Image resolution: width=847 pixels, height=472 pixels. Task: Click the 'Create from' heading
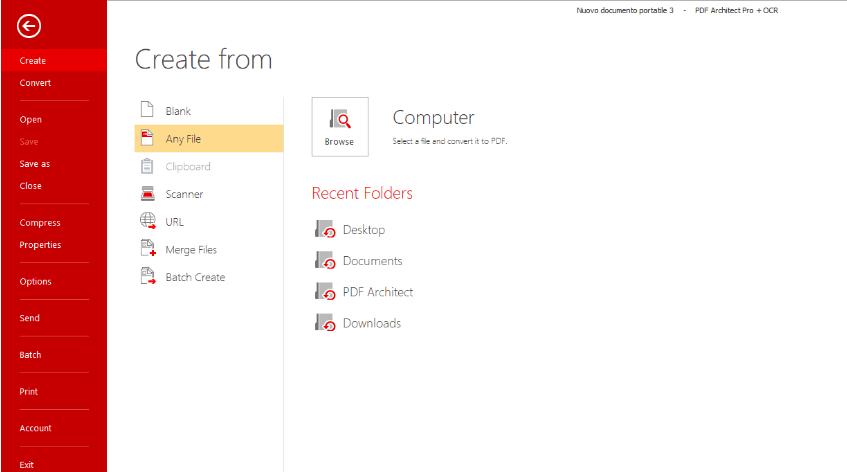click(x=204, y=59)
